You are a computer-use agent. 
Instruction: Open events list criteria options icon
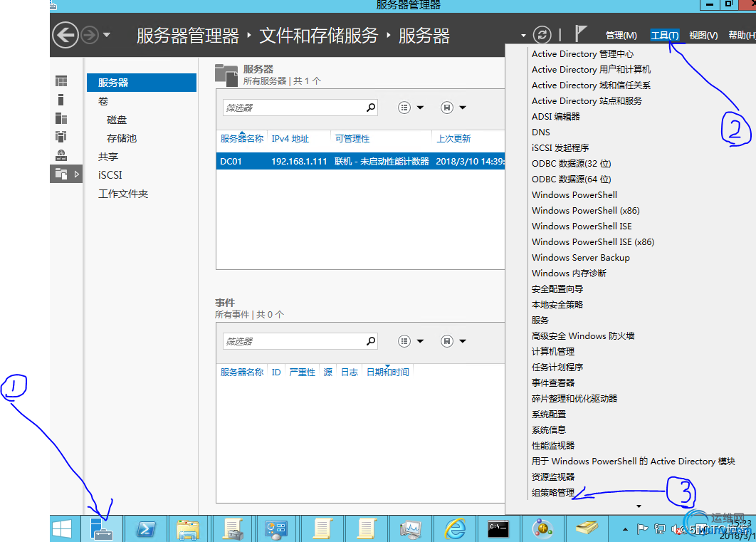[x=404, y=341]
